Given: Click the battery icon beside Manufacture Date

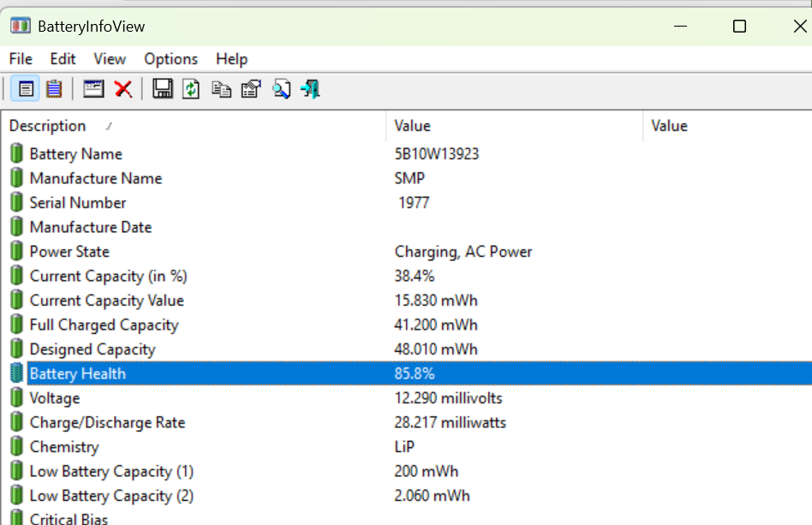Looking at the screenshot, I should click(16, 226).
